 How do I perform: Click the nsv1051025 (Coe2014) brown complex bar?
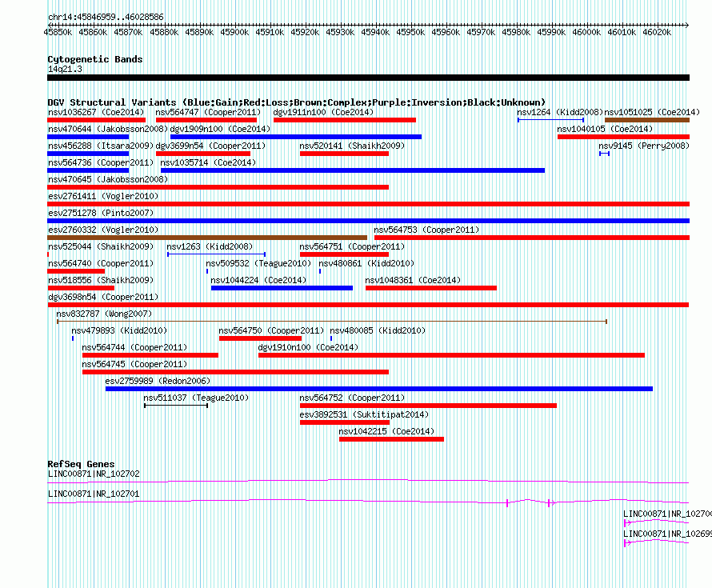[647, 120]
